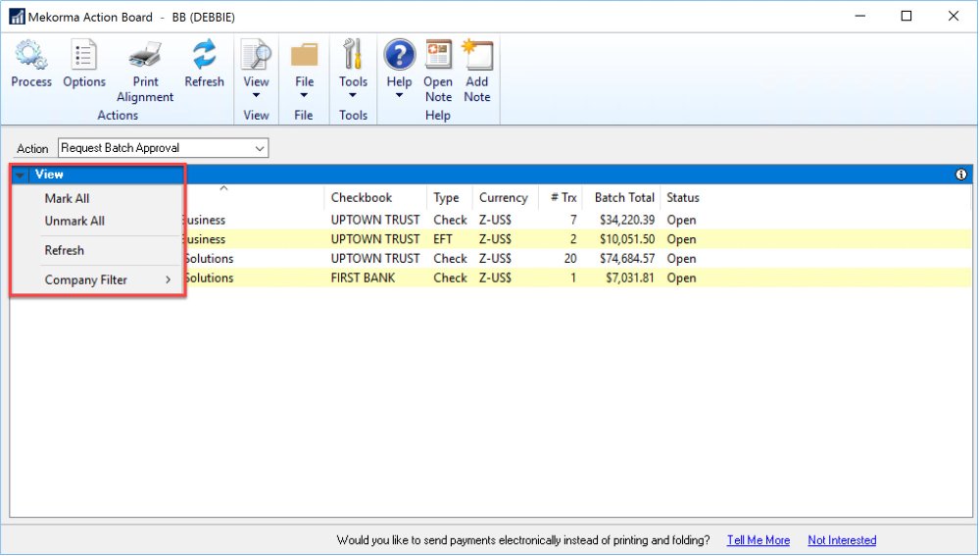Expand the ribbon Tools dropdown arrow
Viewport: 980px width, 556px height.
coord(353,96)
